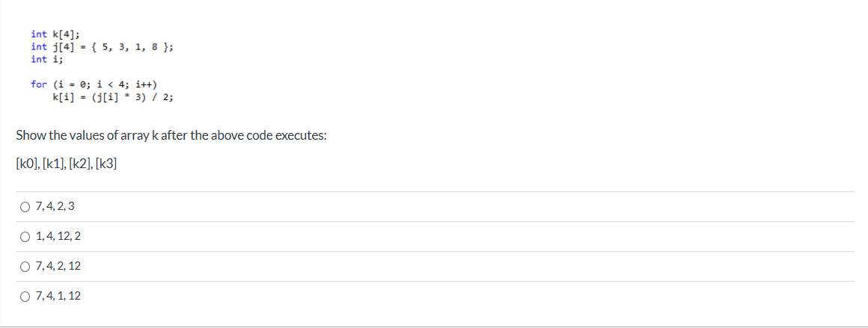The height and width of the screenshot is (328, 868).
Task: Click the answer label text "1, 4, 12, 2"
Action: click(x=58, y=237)
